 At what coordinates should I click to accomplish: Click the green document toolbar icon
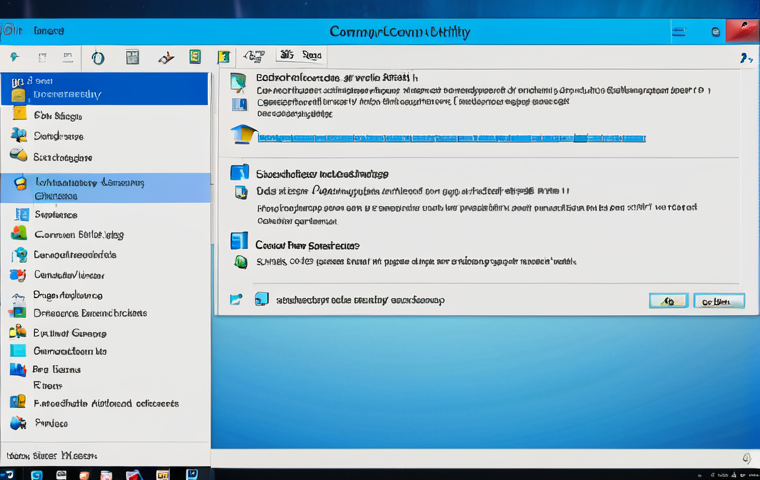[x=195, y=57]
